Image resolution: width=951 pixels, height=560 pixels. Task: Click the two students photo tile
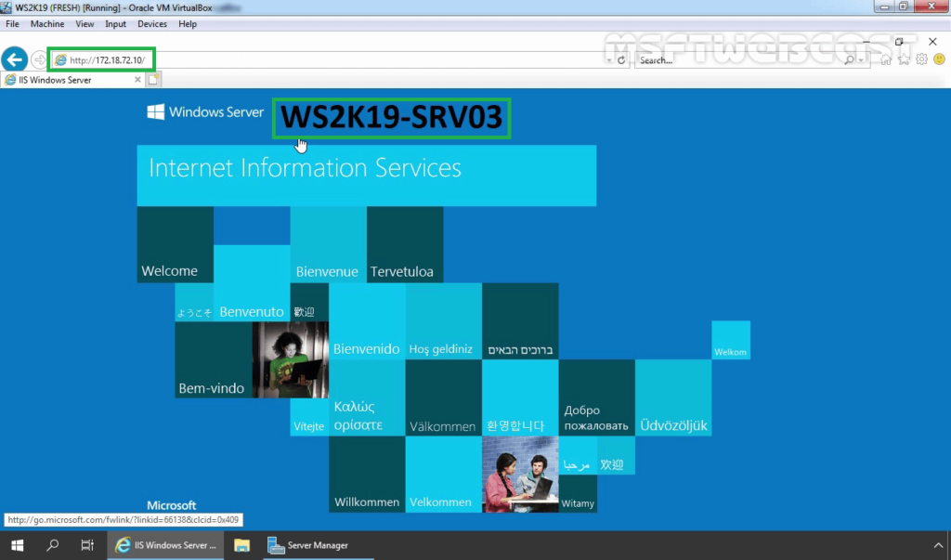(520, 475)
